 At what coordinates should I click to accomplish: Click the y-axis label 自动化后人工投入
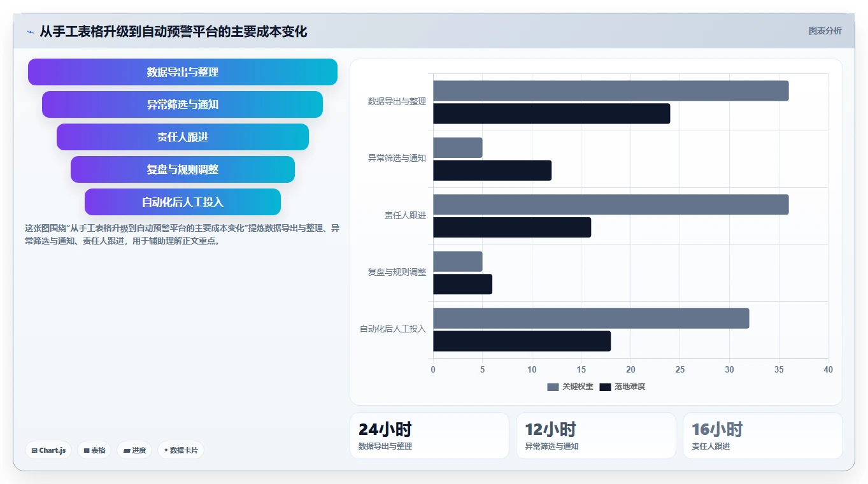click(x=392, y=329)
